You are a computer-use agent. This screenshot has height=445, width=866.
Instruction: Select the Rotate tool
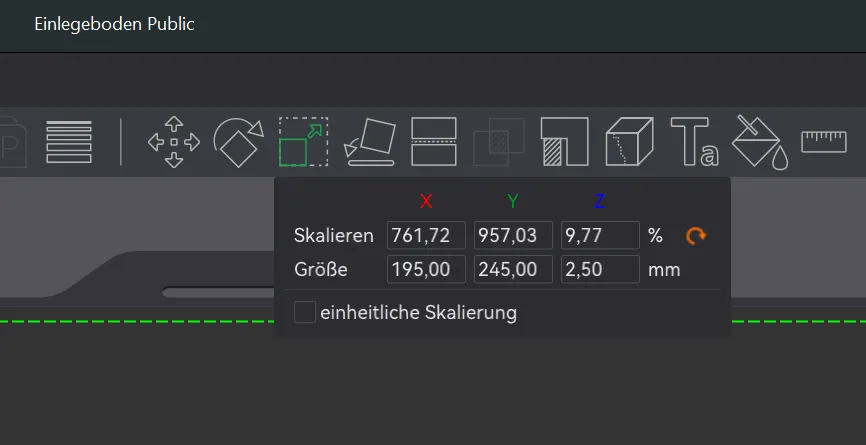coord(239,142)
